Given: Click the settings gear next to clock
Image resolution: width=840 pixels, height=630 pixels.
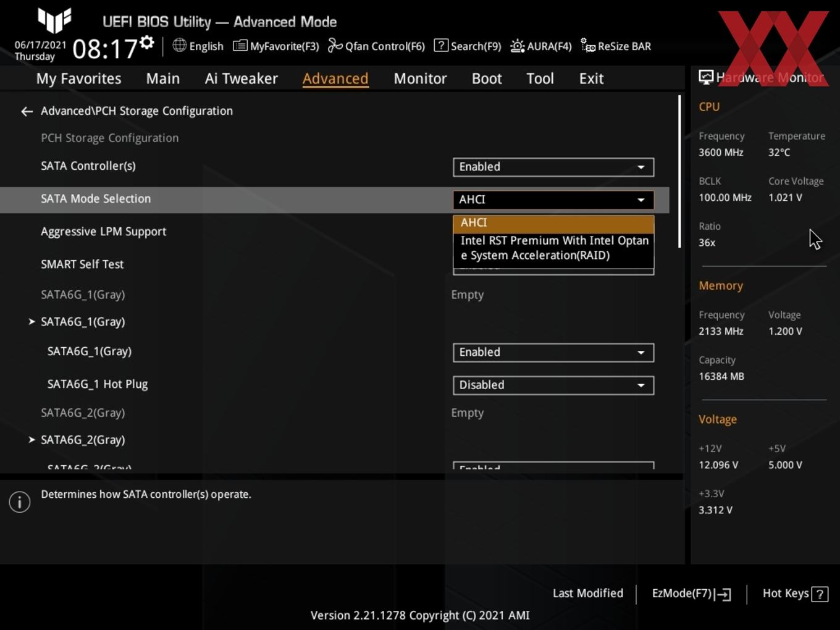Looking at the screenshot, I should [147, 43].
